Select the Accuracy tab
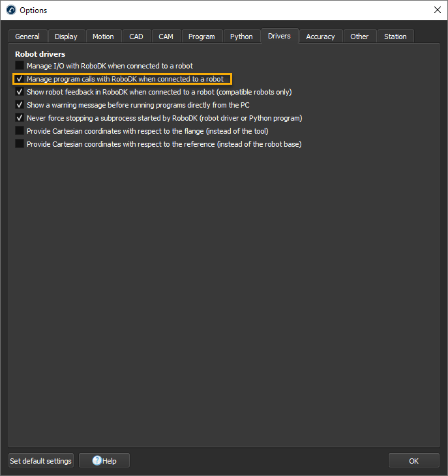 click(320, 37)
